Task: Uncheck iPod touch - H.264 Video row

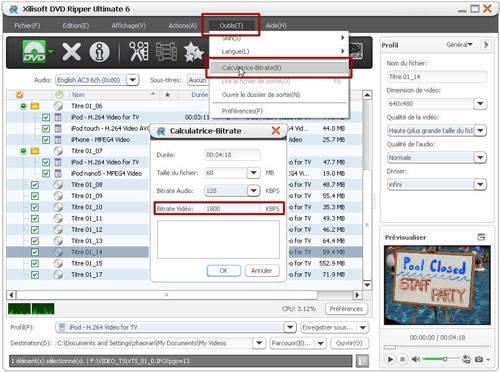Action: [x=46, y=128]
